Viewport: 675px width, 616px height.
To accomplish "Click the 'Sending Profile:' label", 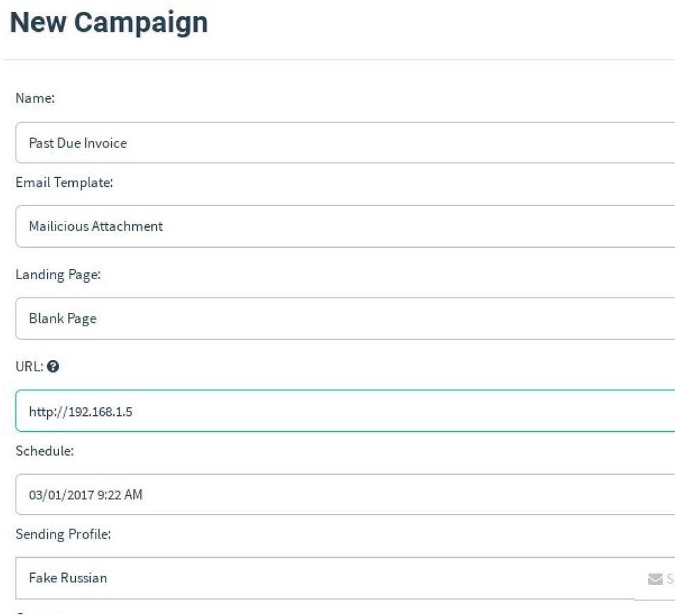I will (x=63, y=534).
